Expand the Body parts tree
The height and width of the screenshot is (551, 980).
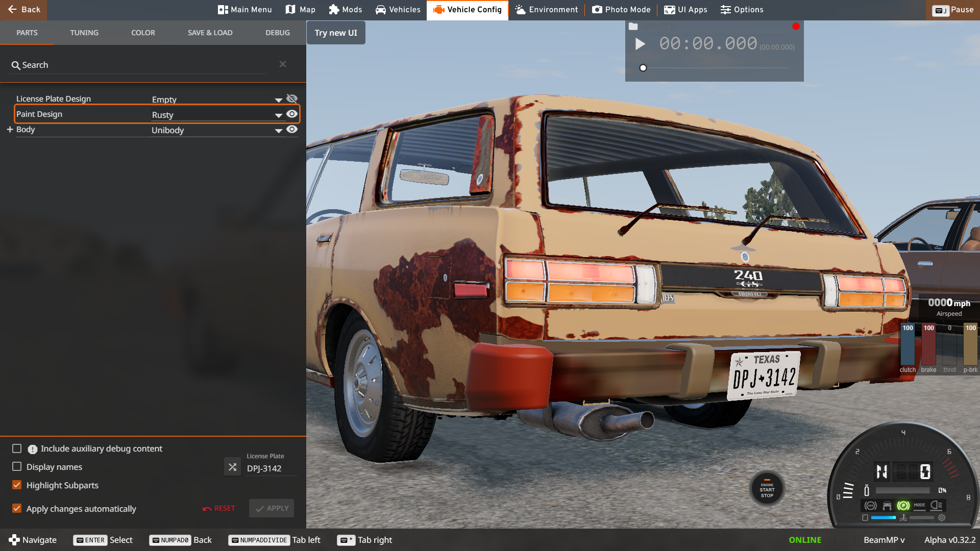coord(10,130)
